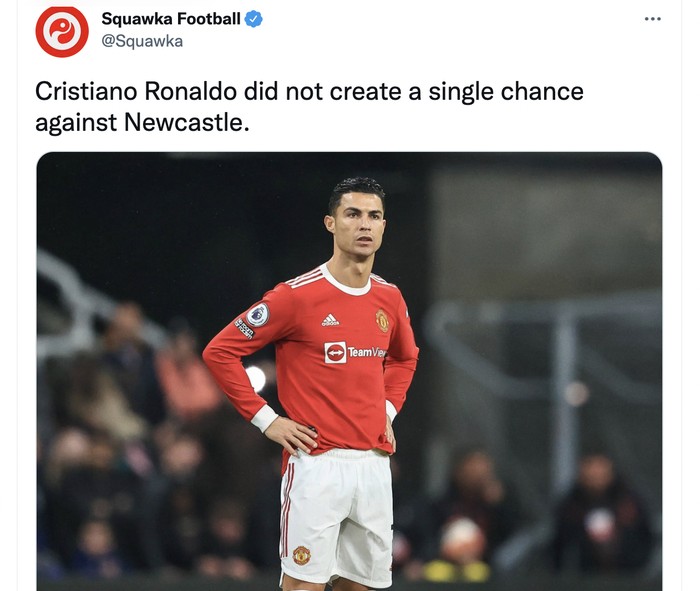Open the attached photo of the player
The image size is (700, 591).
tap(349, 371)
